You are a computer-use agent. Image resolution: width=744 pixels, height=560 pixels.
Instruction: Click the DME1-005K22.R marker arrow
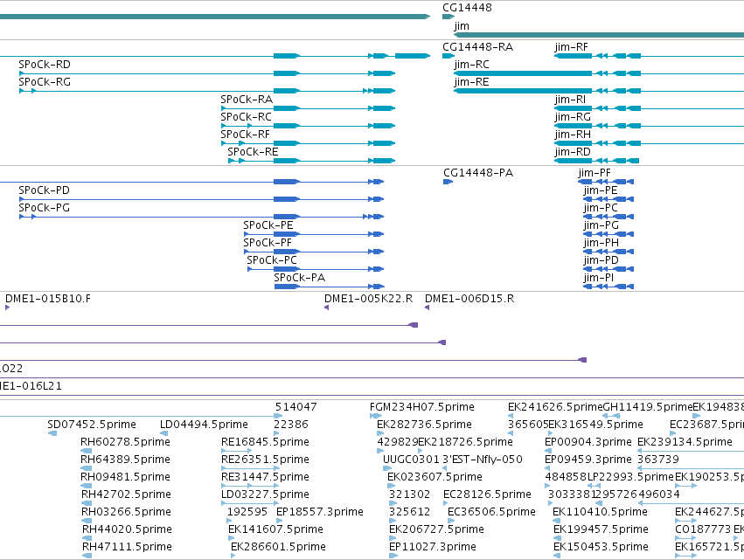(326, 308)
